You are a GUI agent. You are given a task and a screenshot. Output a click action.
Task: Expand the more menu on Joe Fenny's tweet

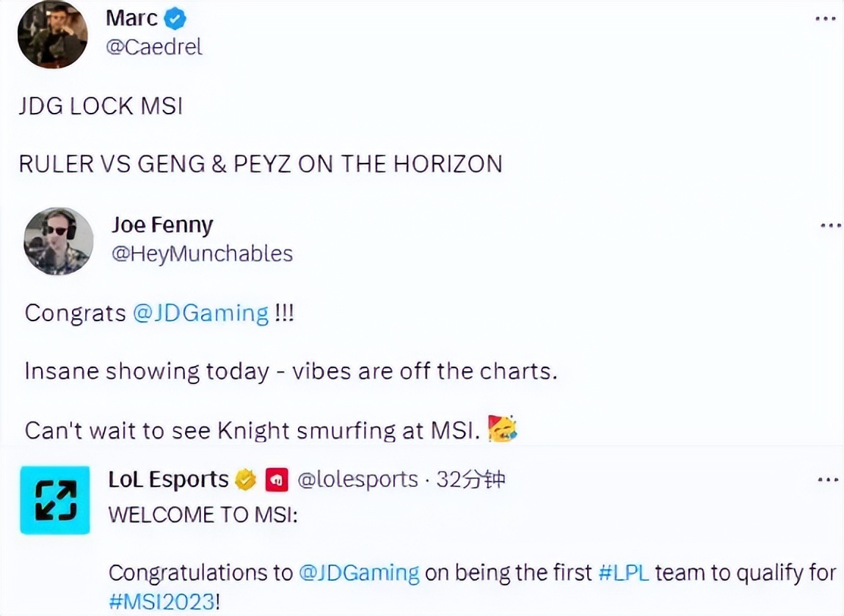829,226
